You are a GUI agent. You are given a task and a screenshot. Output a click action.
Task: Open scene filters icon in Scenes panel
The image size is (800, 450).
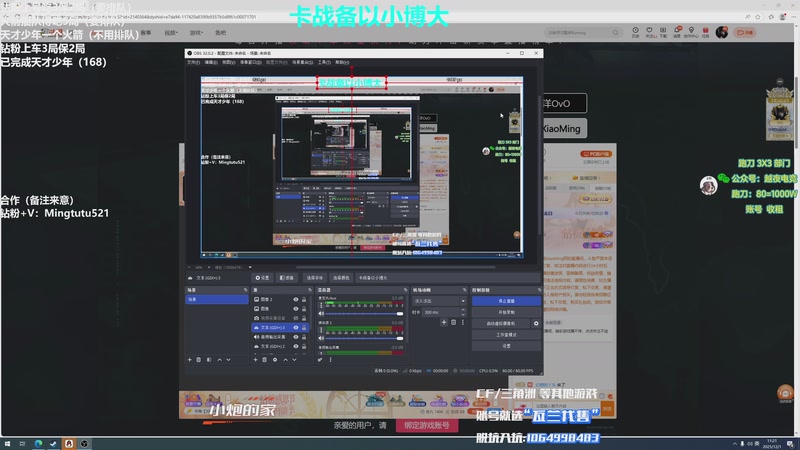209,360
